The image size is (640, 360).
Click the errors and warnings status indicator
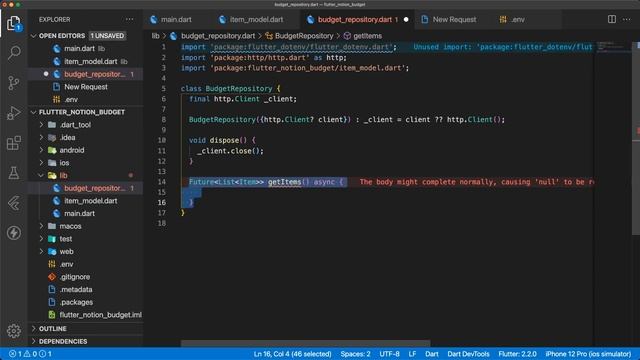point(31,354)
